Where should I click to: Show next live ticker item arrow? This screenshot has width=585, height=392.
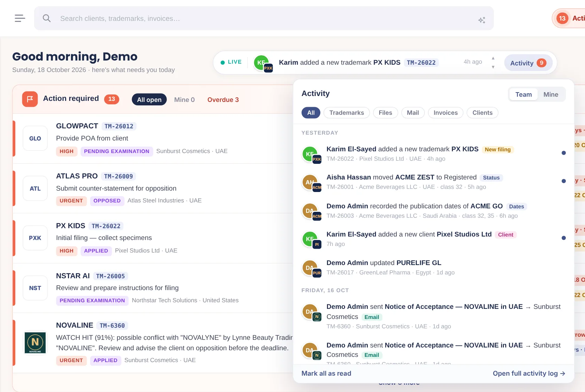point(493,67)
